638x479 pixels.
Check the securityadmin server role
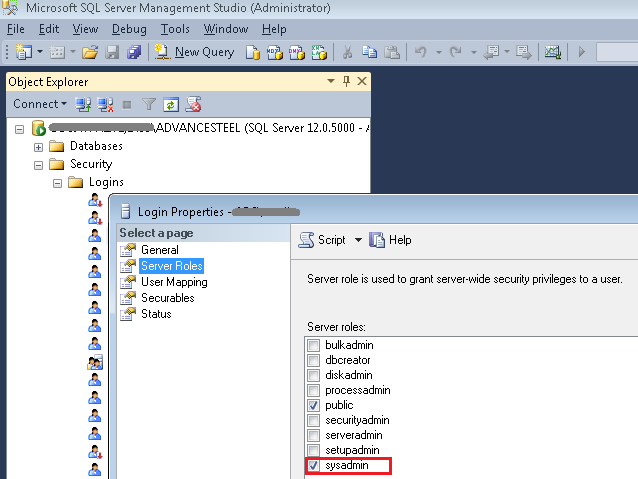[x=313, y=420]
